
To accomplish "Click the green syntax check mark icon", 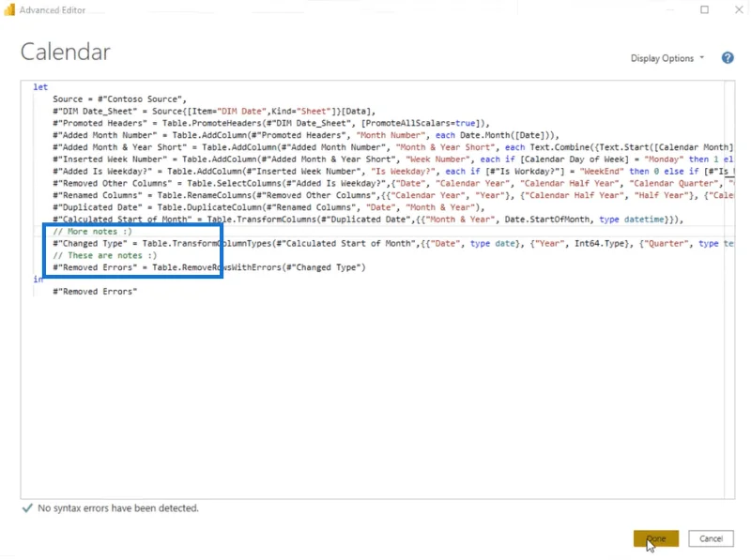I will pyautogui.click(x=27, y=507).
